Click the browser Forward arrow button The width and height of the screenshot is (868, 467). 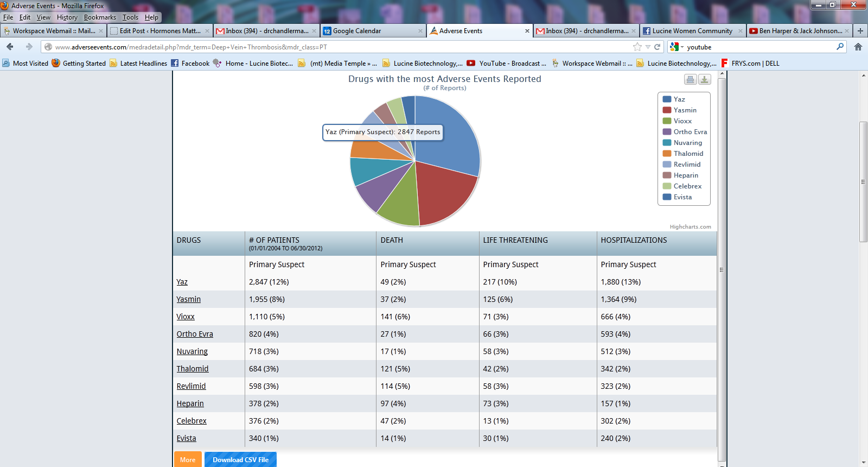[x=29, y=47]
